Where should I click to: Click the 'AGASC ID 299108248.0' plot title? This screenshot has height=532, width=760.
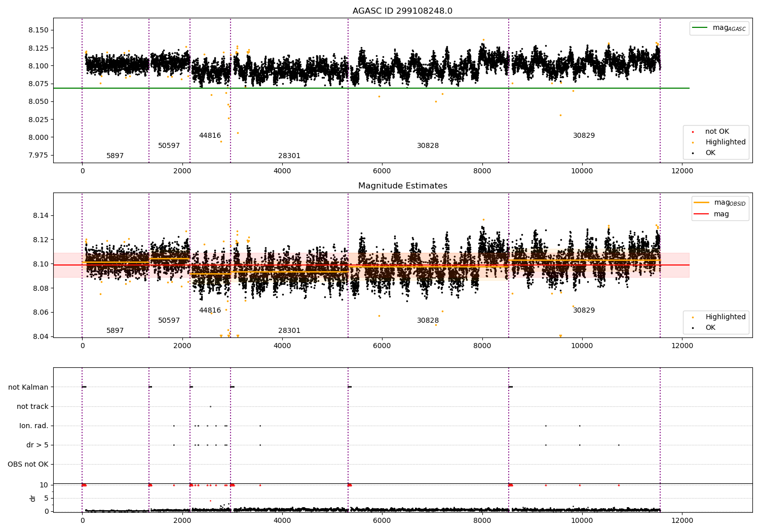[402, 11]
